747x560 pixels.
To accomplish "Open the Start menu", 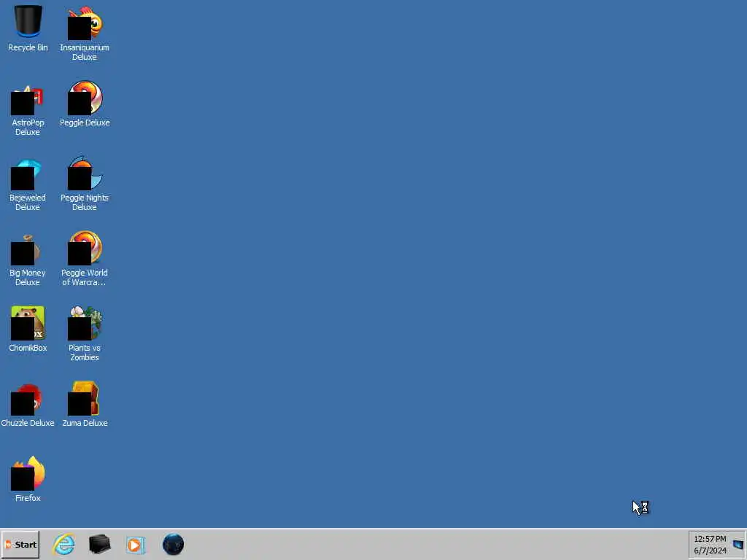I will point(20,544).
